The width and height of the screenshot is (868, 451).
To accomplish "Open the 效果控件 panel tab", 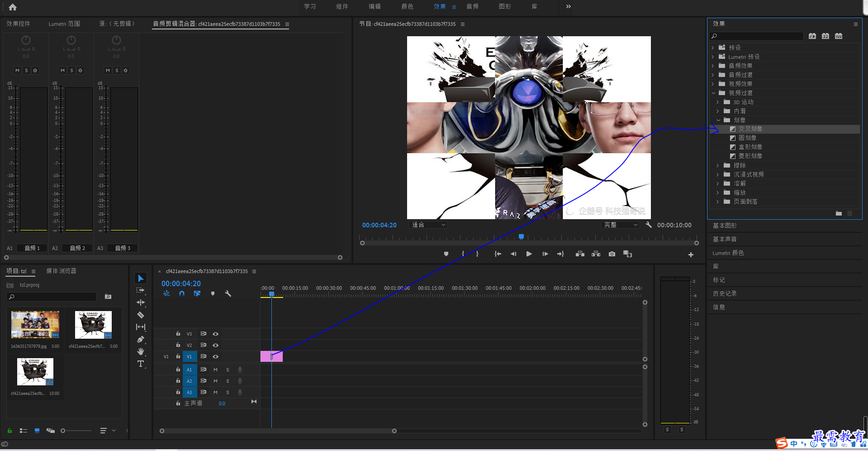I will point(18,24).
